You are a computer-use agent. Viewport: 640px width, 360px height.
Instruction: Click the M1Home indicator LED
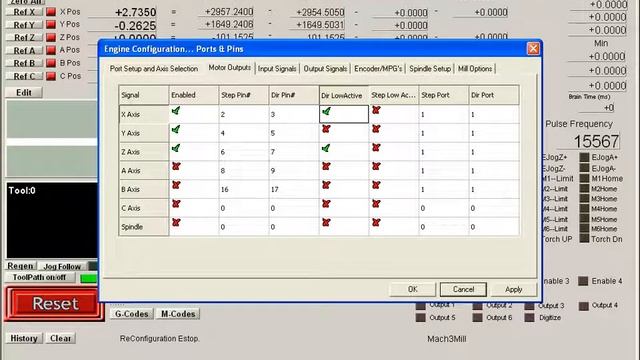click(x=584, y=178)
